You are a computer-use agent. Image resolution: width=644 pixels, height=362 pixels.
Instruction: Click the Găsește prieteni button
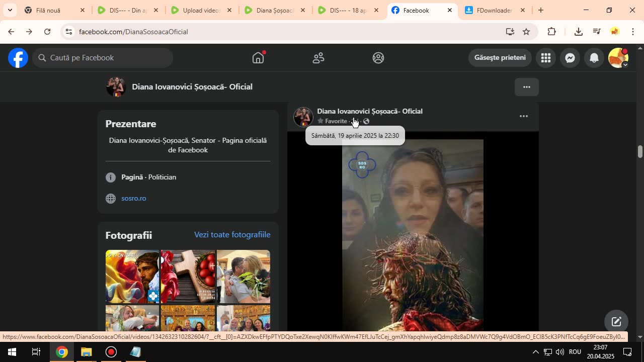(x=500, y=58)
